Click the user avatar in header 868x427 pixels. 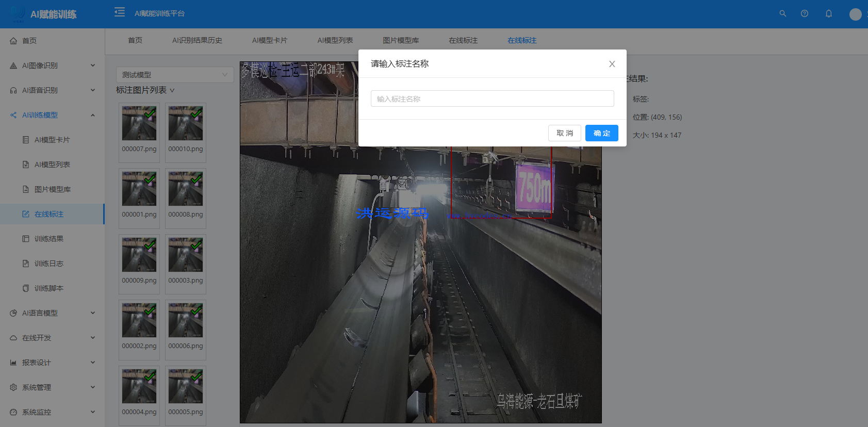pos(855,14)
